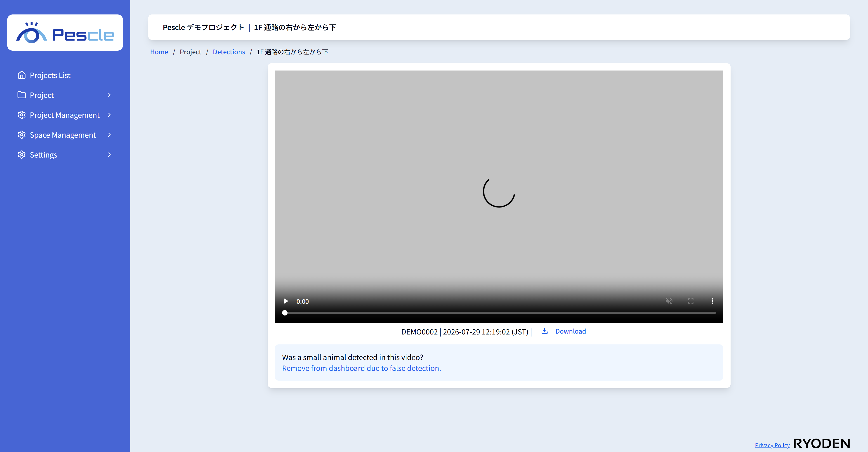Click the "1F 通路の右から左から下" breadcrumb text
The image size is (868, 452).
click(292, 52)
